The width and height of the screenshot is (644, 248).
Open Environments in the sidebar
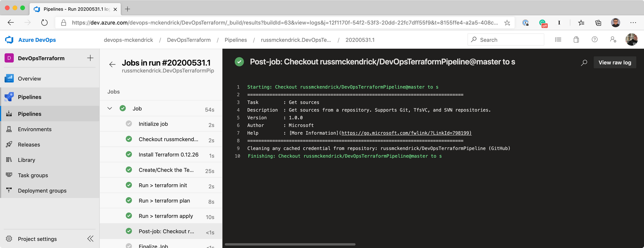(x=50, y=129)
